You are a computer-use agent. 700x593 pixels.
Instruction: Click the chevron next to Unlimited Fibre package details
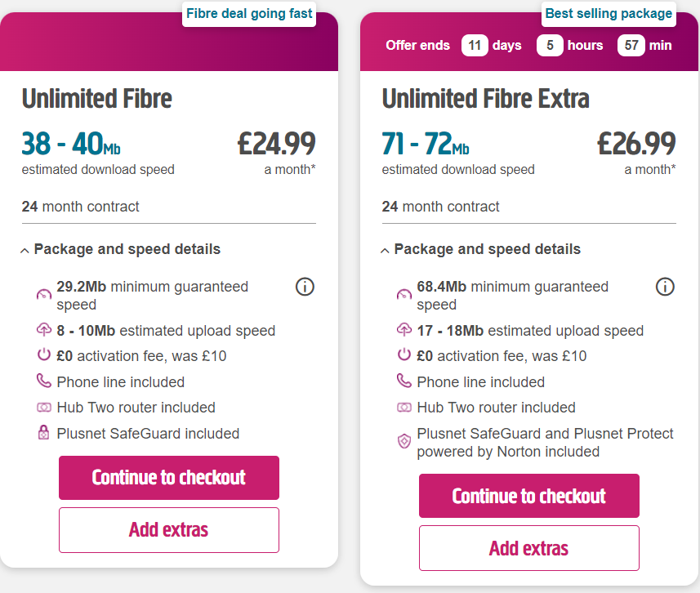(25, 249)
